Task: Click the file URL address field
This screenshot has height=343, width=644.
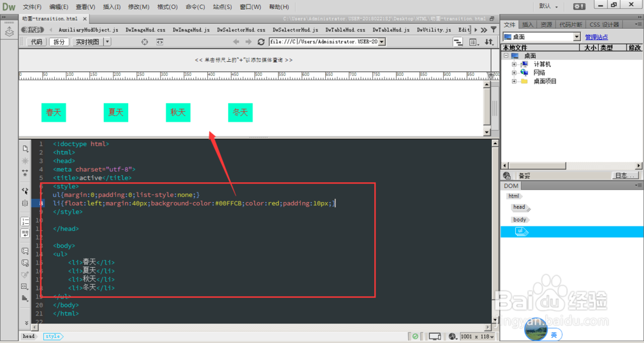Action: 324,42
